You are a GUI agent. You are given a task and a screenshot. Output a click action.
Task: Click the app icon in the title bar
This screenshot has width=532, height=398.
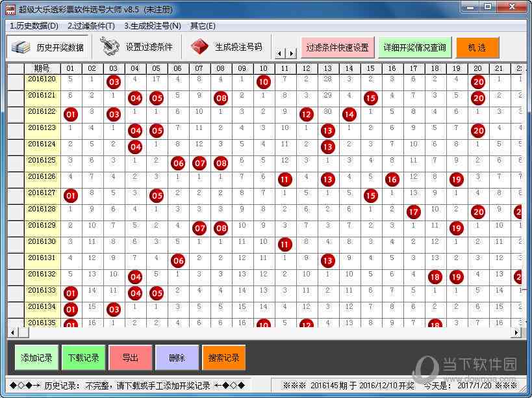click(x=10, y=9)
